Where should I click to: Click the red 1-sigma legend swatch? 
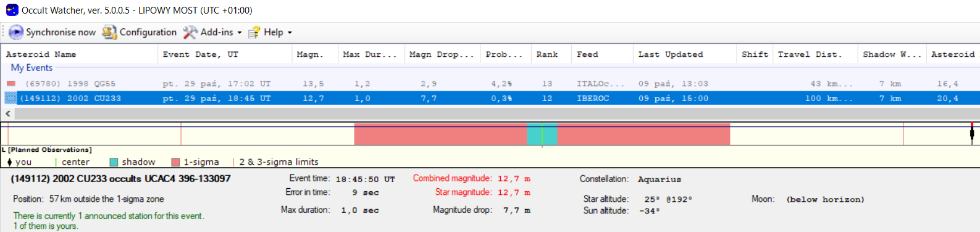(x=175, y=162)
